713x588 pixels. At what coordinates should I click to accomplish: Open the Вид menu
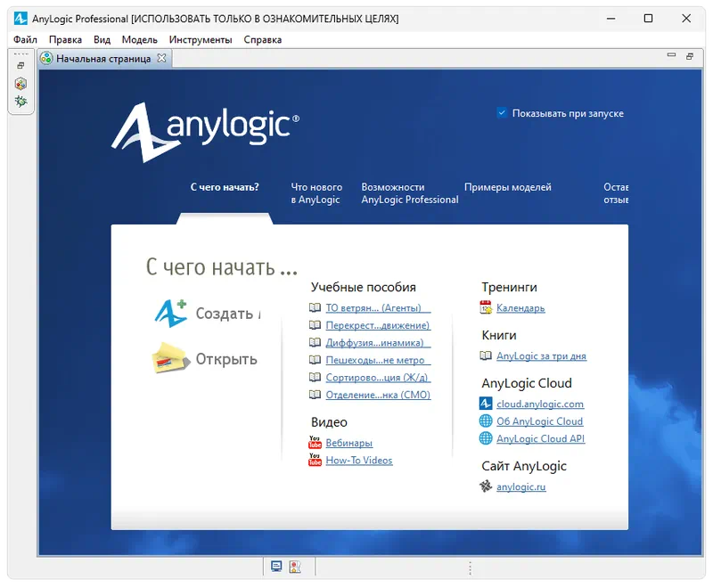102,39
